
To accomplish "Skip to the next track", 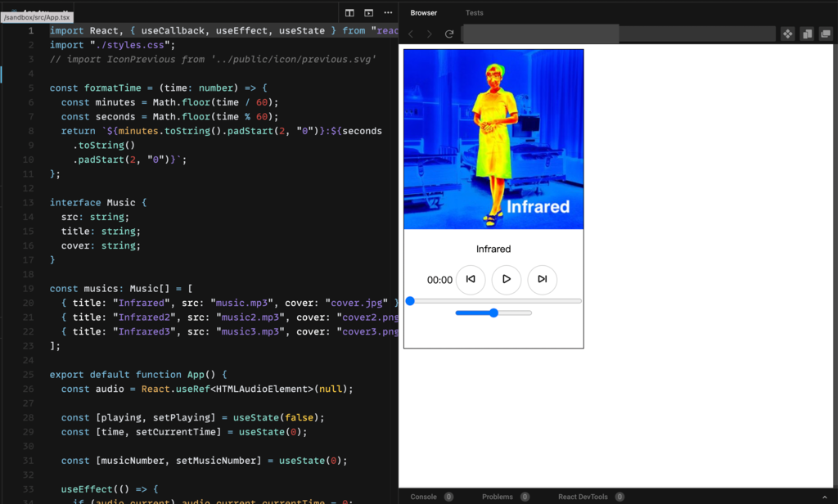I will 542,280.
